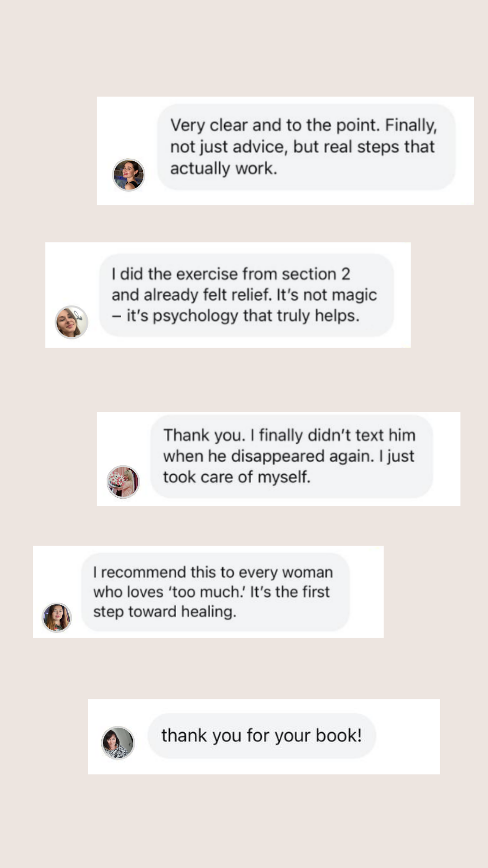Select avatar beside "I recommend this" message
Screen dimensions: 488x868
57,618
